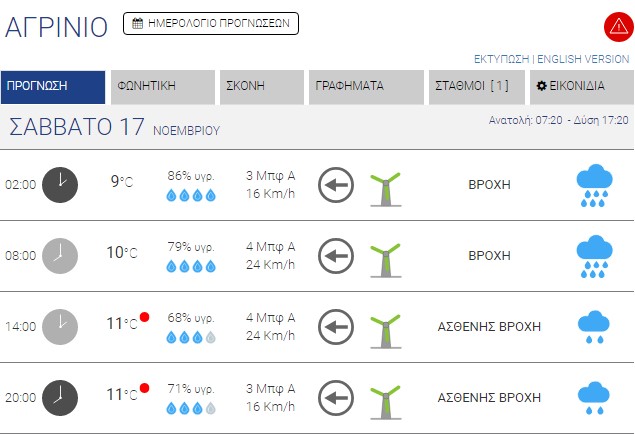635x434 pixels.
Task: Click the 14:00 row humidity droplets
Action: coord(190,338)
